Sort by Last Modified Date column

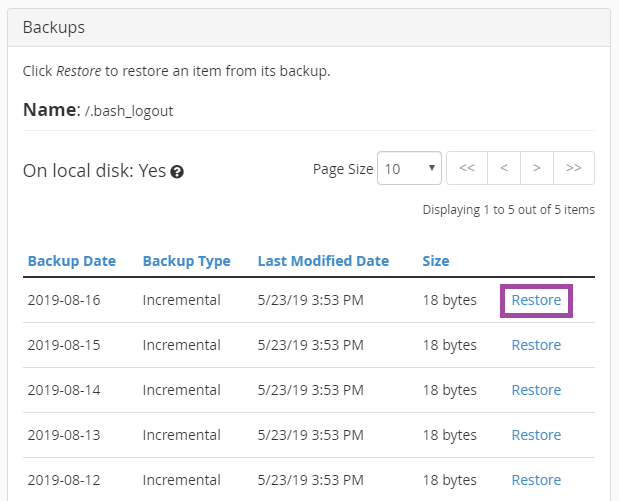click(323, 261)
